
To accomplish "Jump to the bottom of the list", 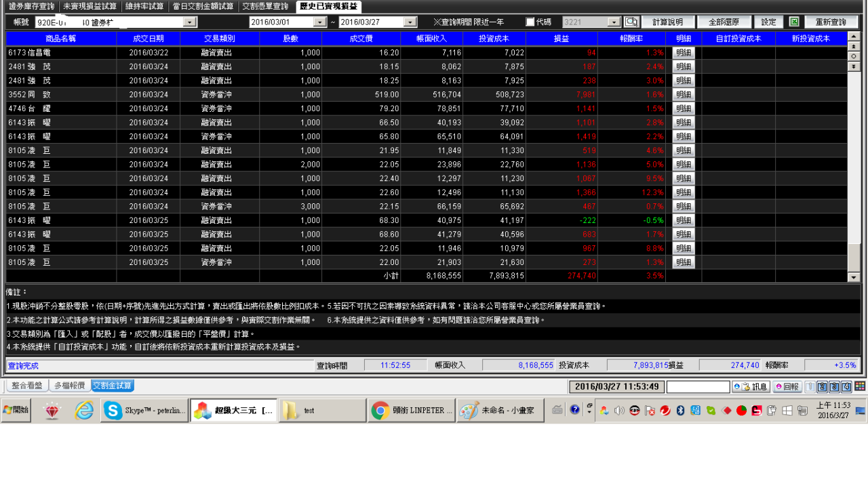I will (853, 66).
